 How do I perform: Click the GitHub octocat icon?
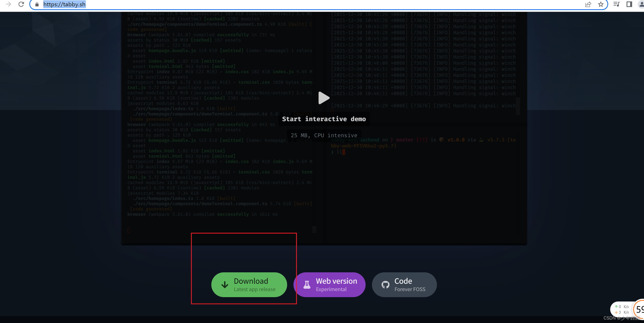385,284
